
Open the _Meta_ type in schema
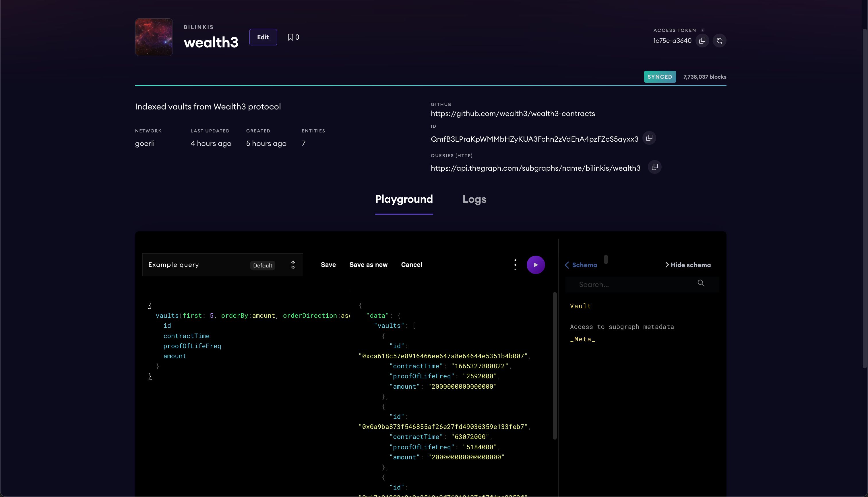(582, 339)
